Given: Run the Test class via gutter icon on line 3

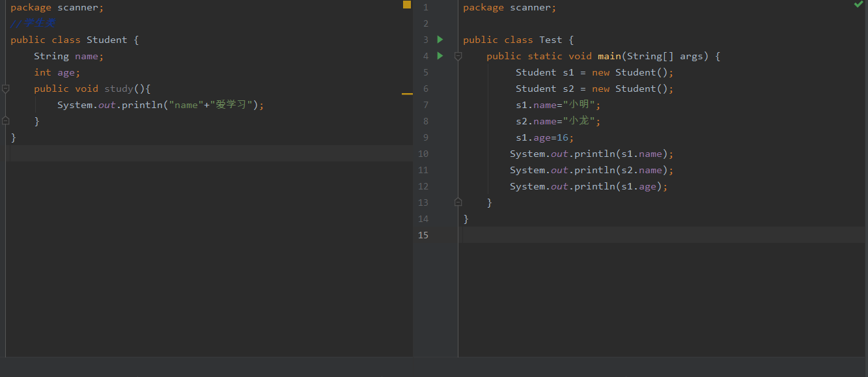Looking at the screenshot, I should 440,40.
